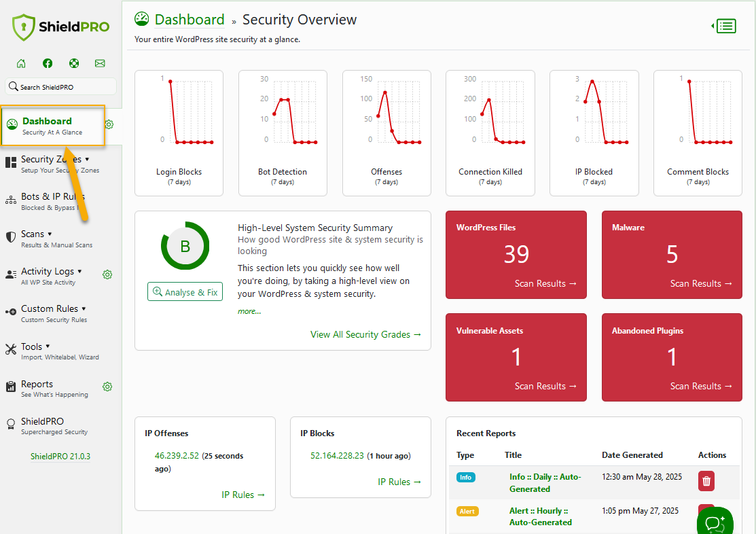Open Abandoned Plugins Scan Results
This screenshot has height=534, width=756.
701,386
